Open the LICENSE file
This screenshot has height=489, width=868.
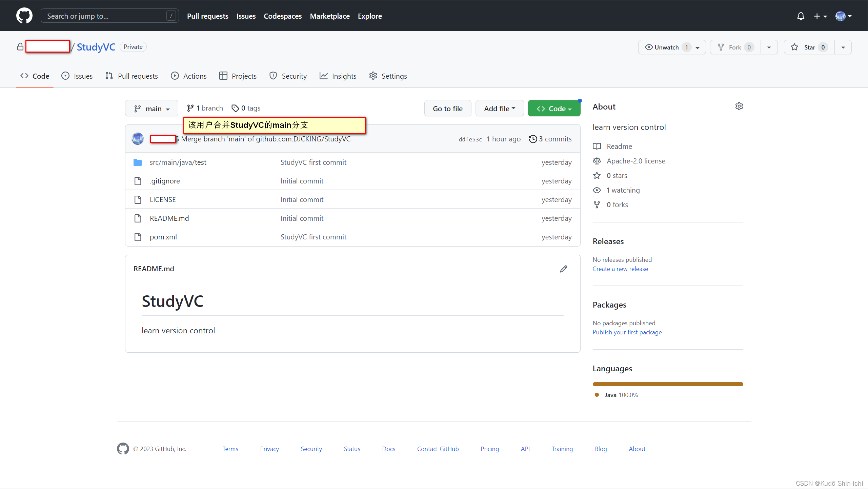163,200
